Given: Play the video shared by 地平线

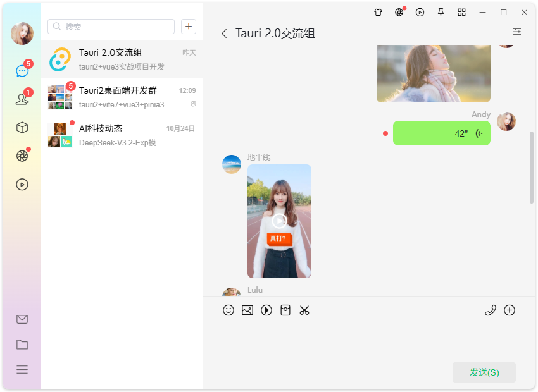Looking at the screenshot, I should (279, 221).
